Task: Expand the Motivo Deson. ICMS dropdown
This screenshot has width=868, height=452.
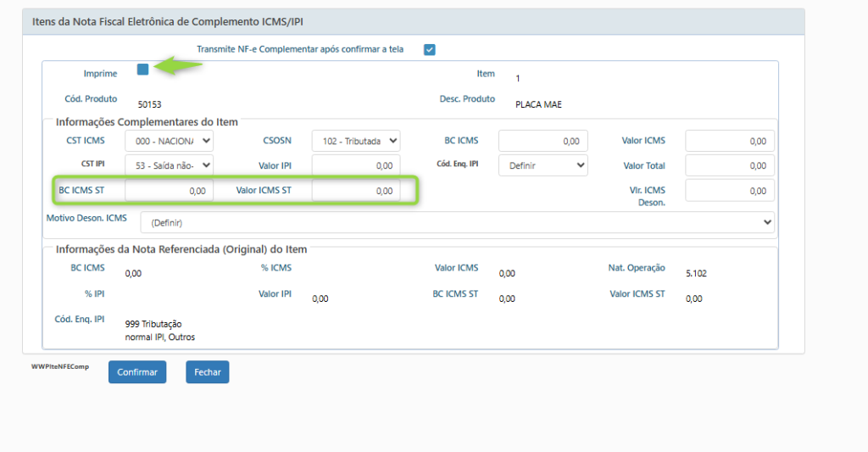Action: tap(457, 223)
